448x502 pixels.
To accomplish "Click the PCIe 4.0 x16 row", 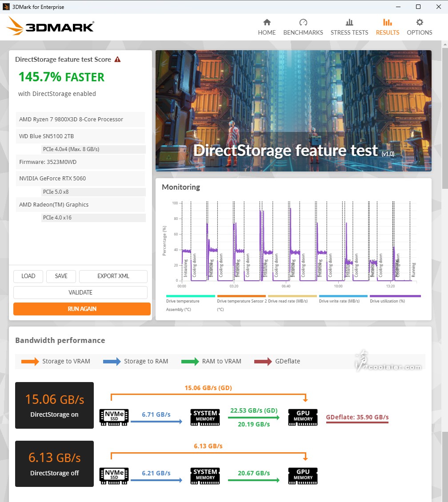I will point(93,218).
